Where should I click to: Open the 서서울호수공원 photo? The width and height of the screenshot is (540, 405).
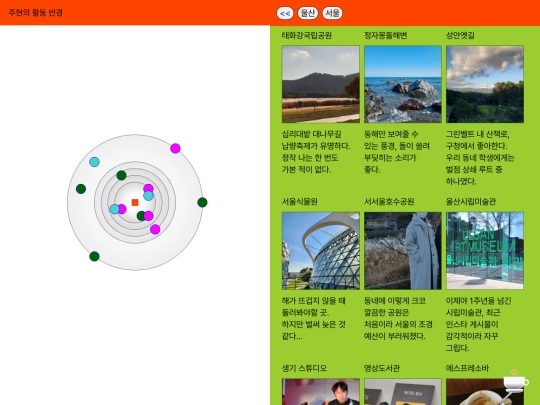coord(403,251)
